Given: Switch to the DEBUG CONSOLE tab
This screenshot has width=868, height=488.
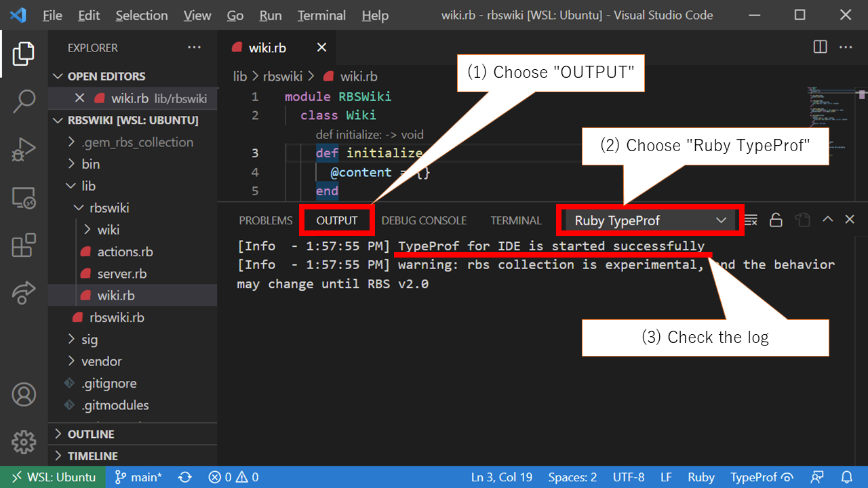Looking at the screenshot, I should tap(424, 220).
